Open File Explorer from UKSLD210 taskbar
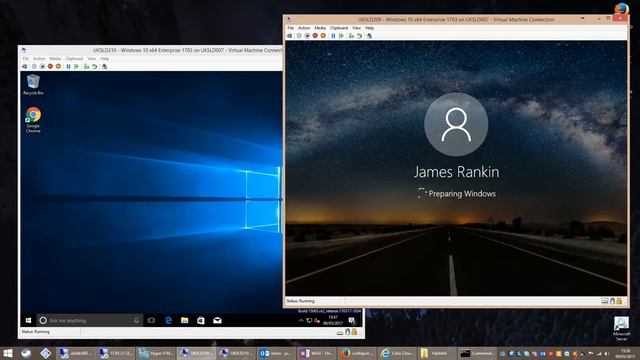Viewport: 640px width, 360px height. [x=184, y=320]
